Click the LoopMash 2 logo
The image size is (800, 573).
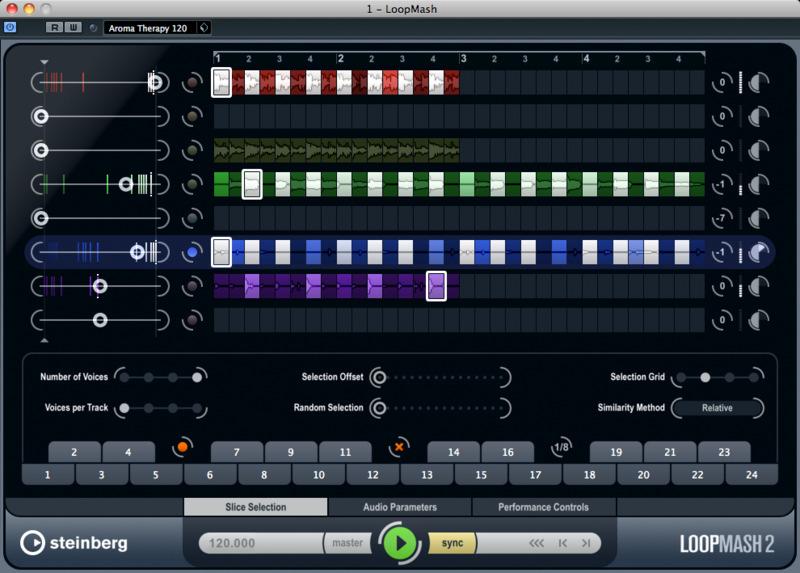point(727,544)
